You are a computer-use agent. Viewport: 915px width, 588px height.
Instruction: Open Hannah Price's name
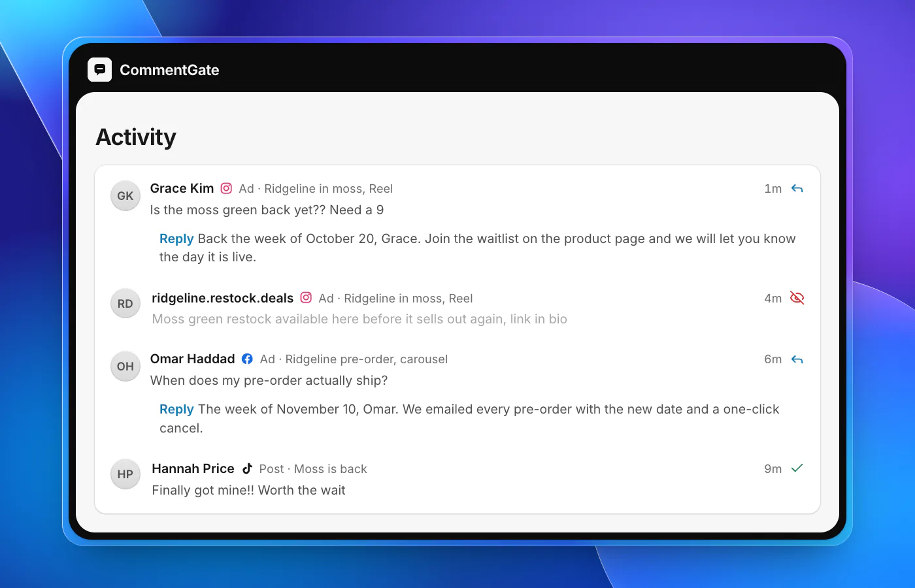[x=193, y=468]
